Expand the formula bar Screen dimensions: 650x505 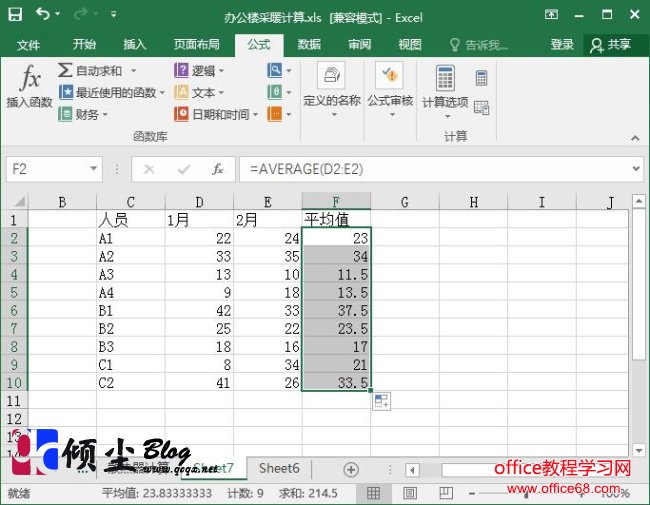[636, 169]
